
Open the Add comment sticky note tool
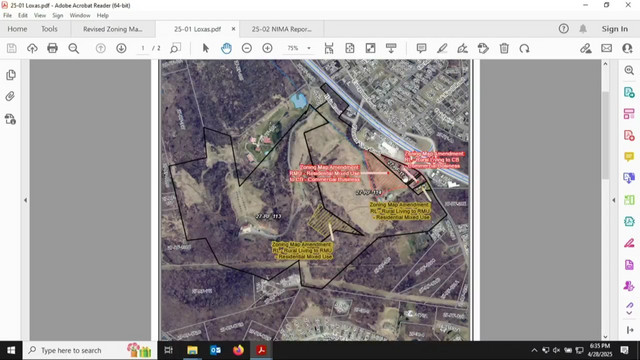(421, 48)
